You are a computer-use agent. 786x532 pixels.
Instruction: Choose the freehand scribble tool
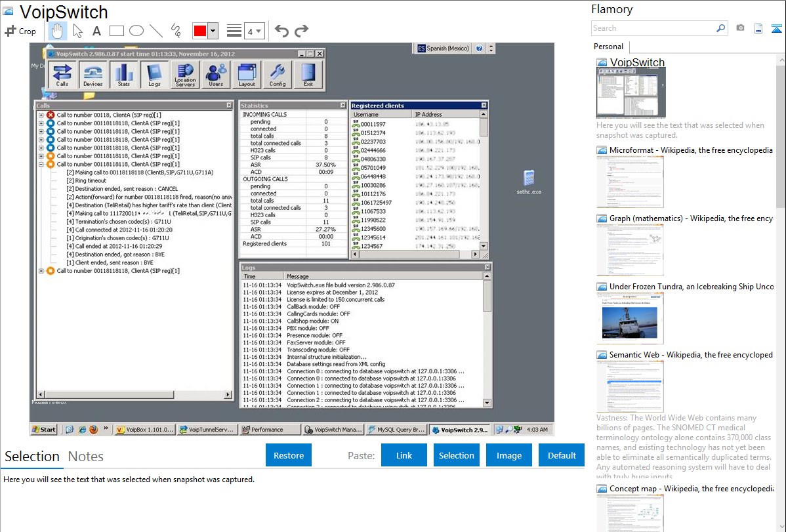click(x=175, y=31)
